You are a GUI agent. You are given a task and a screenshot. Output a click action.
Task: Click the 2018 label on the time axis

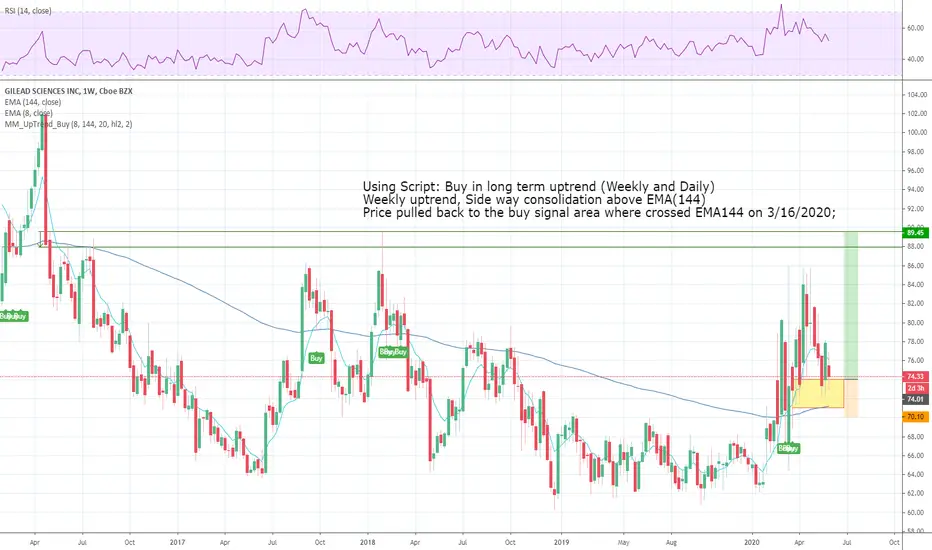[367, 542]
